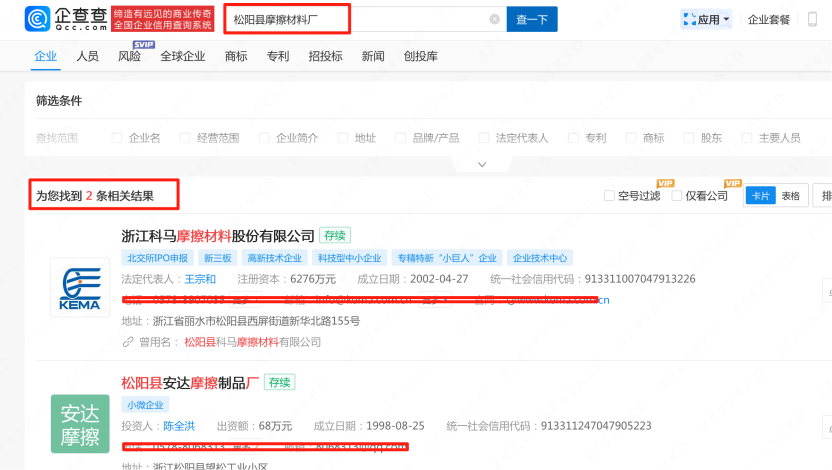Click credit code 913311007047913226
Screen dimensions: 832x470
(x=640, y=279)
